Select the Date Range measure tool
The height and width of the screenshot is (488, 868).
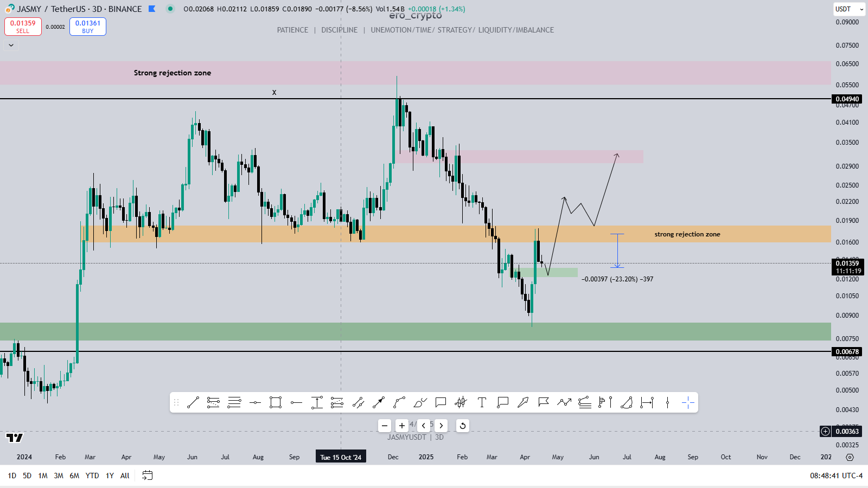coord(647,402)
